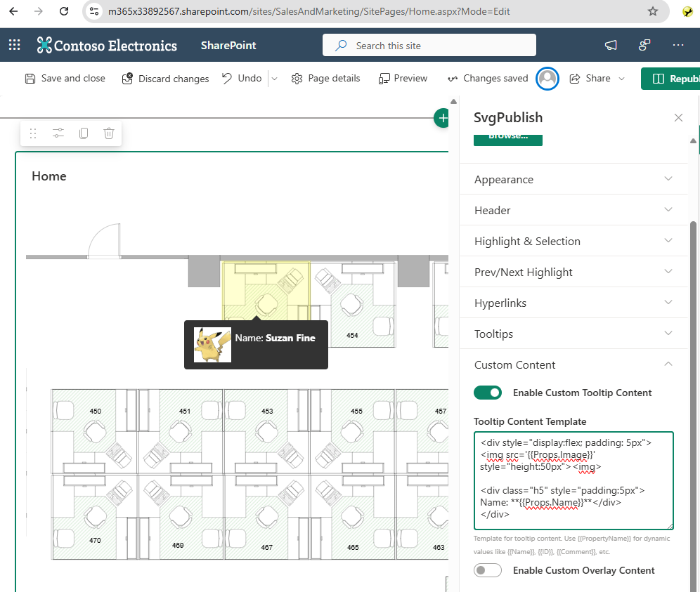
Task: Select cubicle 467 on the floor plan
Action: pyautogui.click(x=266, y=517)
